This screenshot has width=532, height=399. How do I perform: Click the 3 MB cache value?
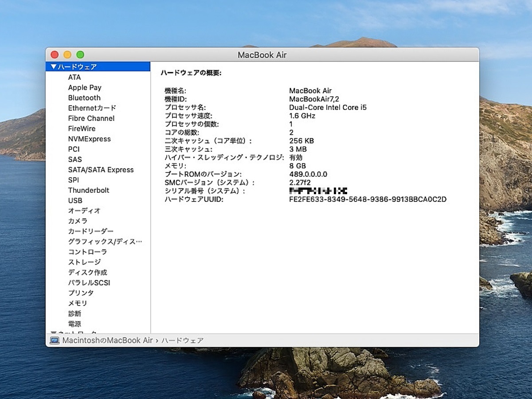pos(298,149)
